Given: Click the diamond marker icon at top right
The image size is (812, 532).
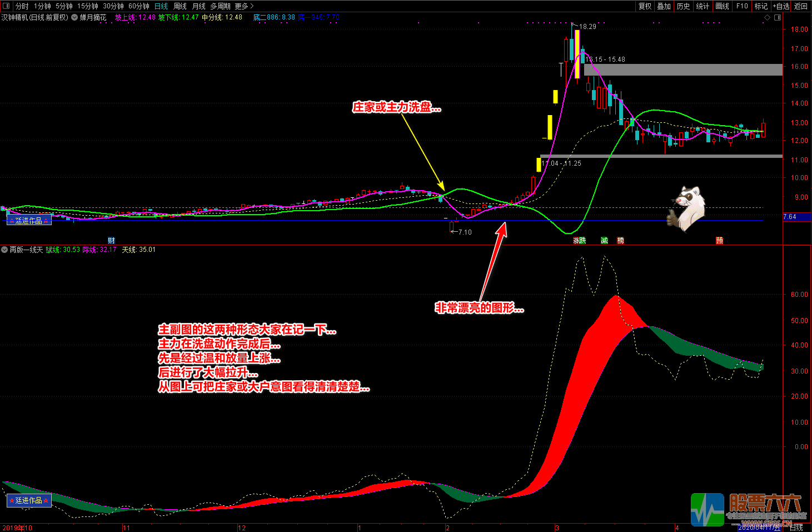Looking at the screenshot, I should point(768,17).
